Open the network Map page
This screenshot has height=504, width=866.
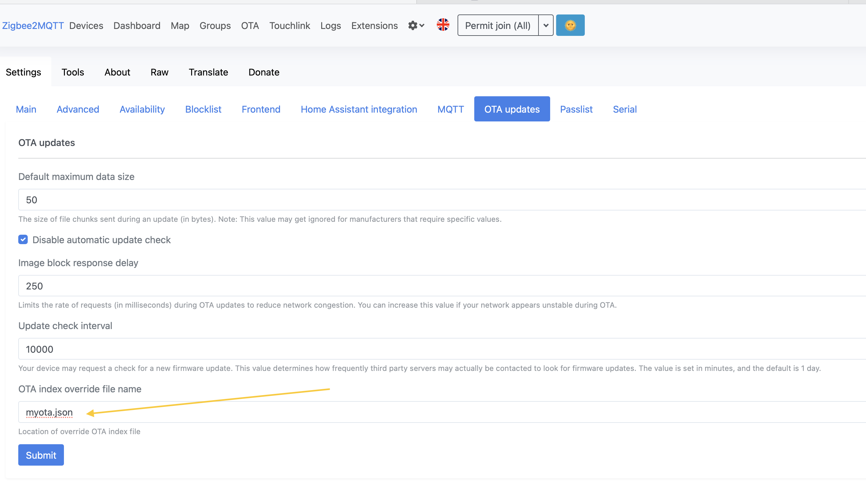(x=180, y=25)
